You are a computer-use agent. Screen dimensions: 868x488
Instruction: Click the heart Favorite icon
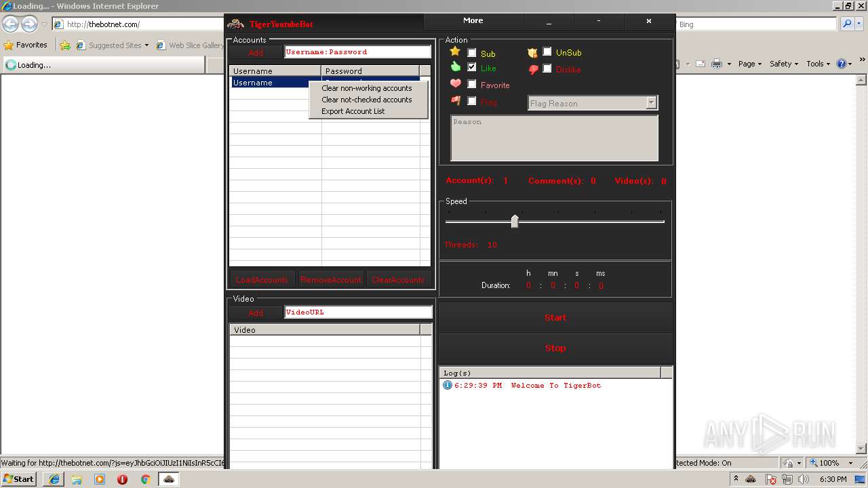point(456,83)
